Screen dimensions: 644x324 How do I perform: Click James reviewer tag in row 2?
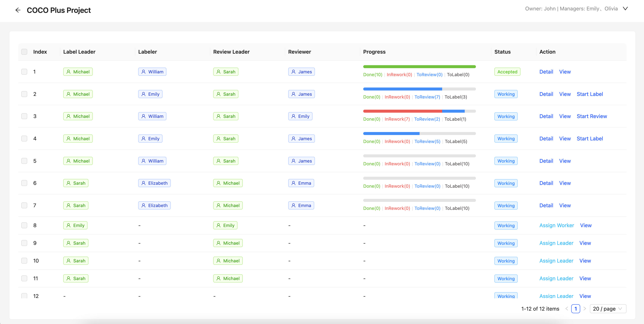301,94
